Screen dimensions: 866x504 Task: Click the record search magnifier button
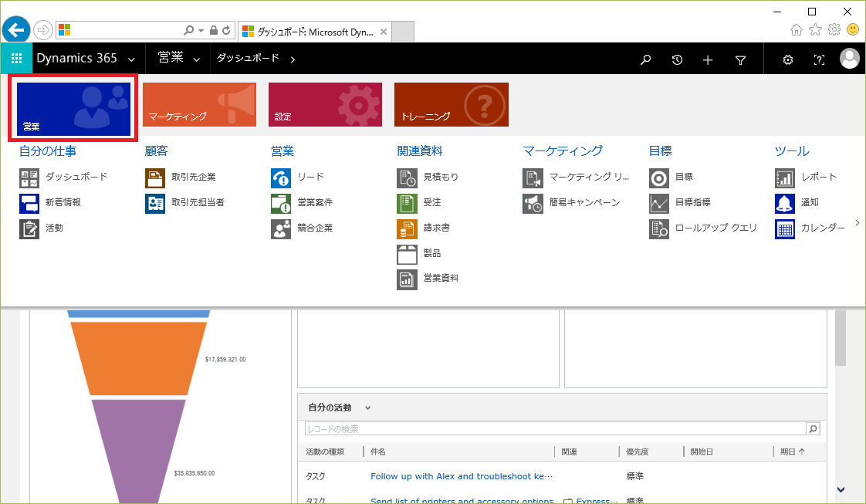[813, 429]
